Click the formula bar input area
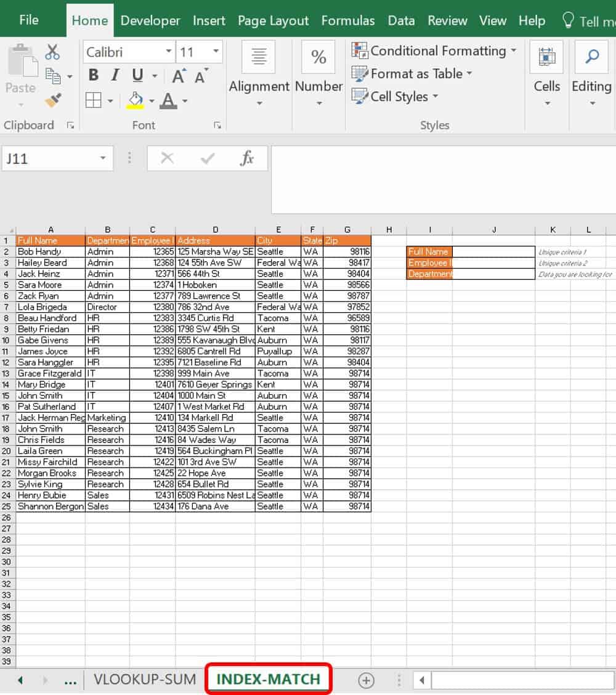 tap(444, 179)
